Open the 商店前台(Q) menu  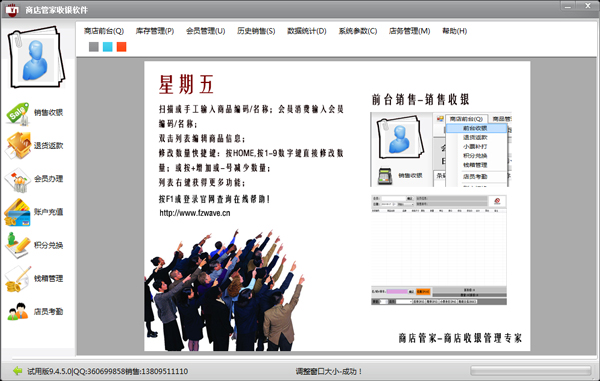(104, 31)
